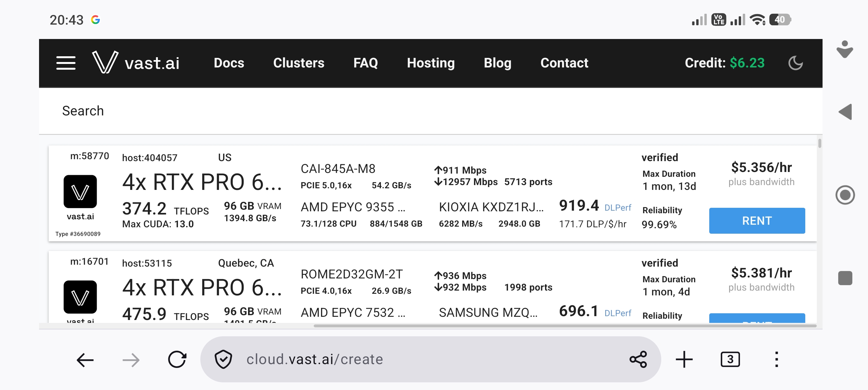
Task: Open a new tab with plus icon
Action: tap(684, 359)
